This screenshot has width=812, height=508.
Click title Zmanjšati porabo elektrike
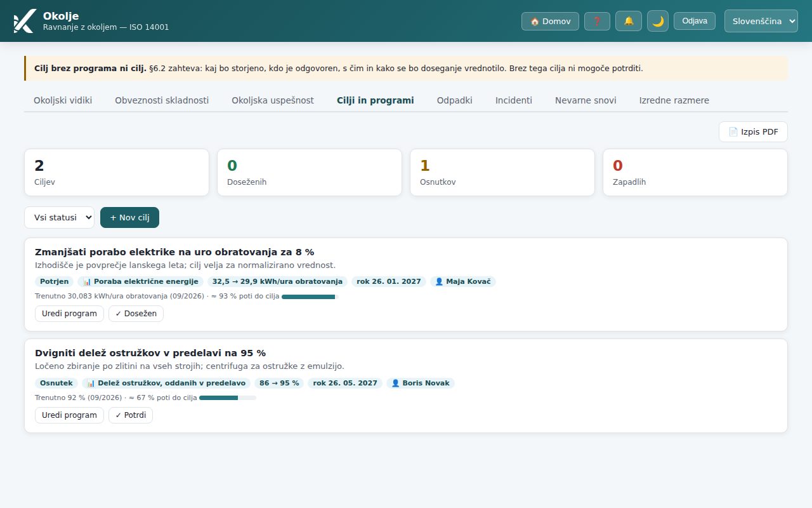click(x=174, y=251)
